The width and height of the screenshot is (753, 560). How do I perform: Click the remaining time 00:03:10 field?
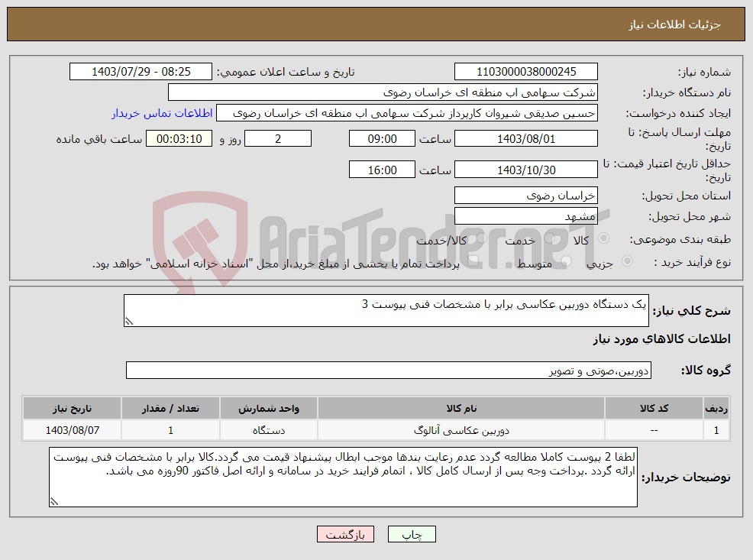point(179,139)
